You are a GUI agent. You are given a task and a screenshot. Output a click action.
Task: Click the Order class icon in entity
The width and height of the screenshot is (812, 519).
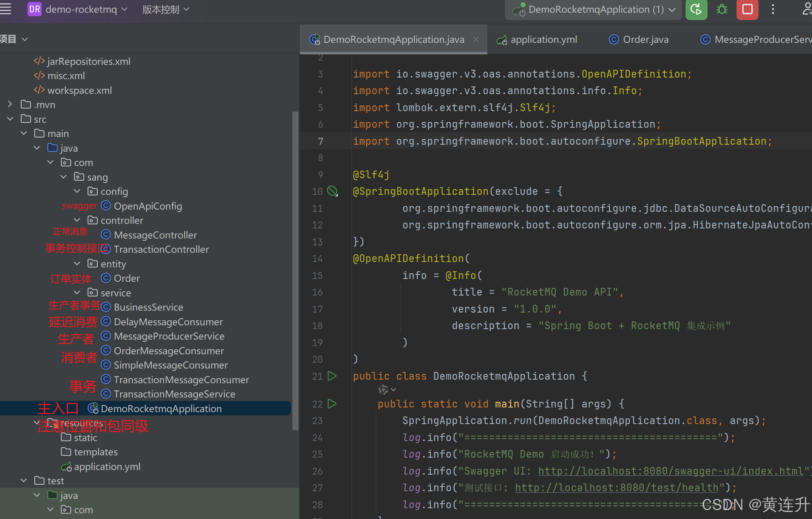(106, 278)
